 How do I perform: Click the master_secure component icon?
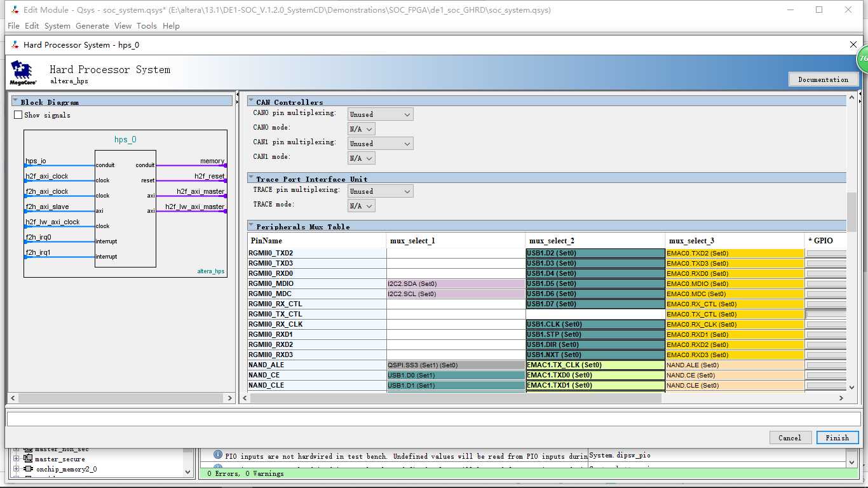tap(29, 459)
